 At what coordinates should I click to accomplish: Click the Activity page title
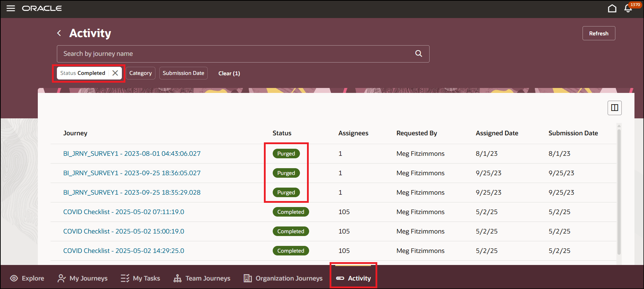click(x=90, y=33)
